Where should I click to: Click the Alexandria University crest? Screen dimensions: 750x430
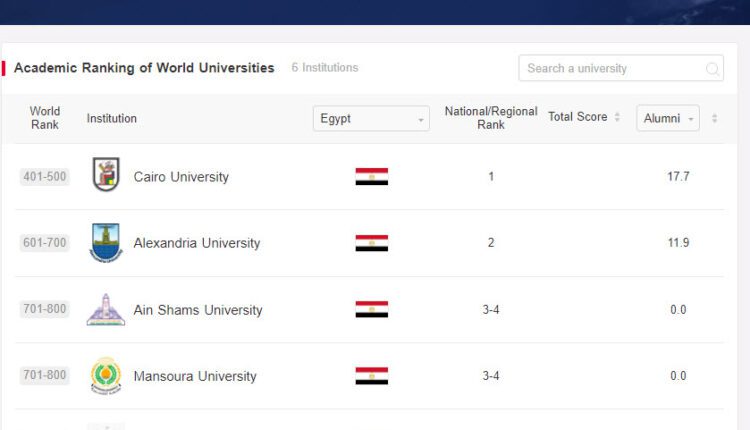tap(105, 243)
